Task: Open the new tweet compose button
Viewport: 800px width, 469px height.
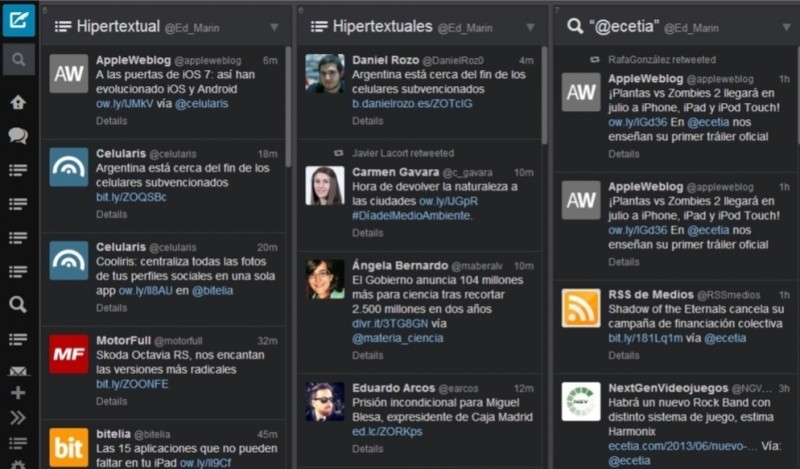Action: [x=18, y=20]
